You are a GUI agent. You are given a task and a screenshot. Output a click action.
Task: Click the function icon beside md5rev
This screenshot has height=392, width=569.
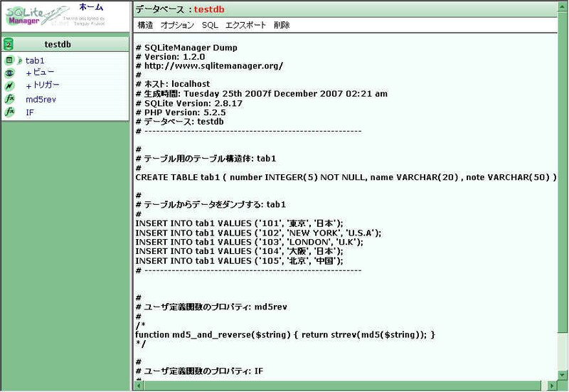[x=9, y=99]
